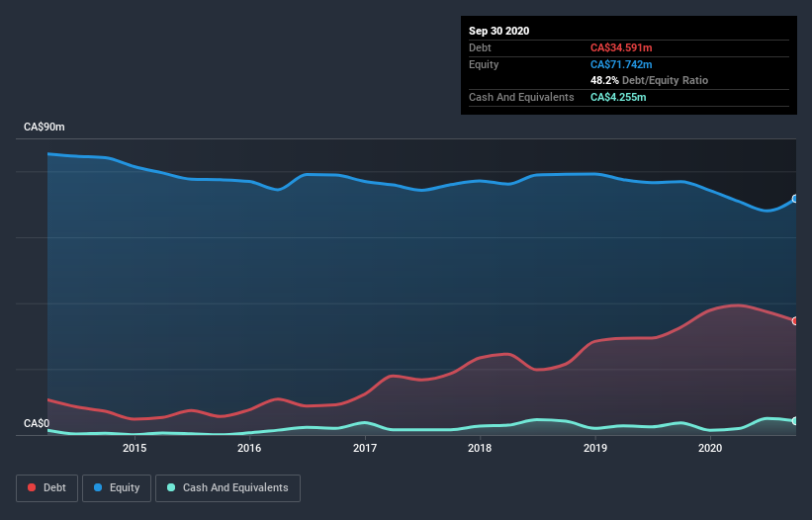Click the 2017 year tick label
The image size is (812, 520).
pos(365,448)
